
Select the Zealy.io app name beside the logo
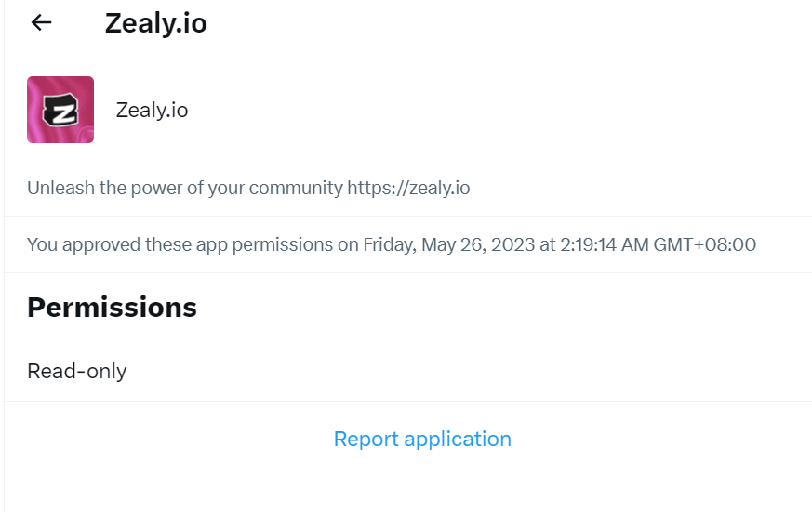152,110
